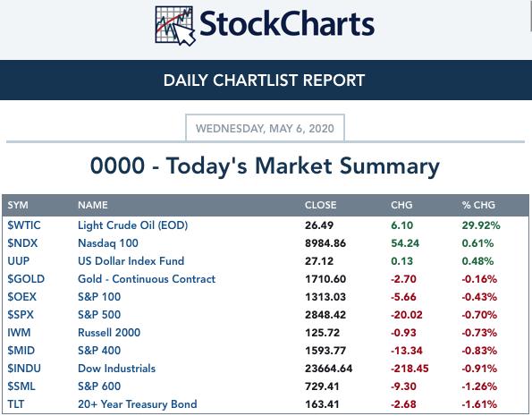Open the Russell 2000 link
Image resolution: width=532 pixels, height=416 pixels.
click(109, 333)
